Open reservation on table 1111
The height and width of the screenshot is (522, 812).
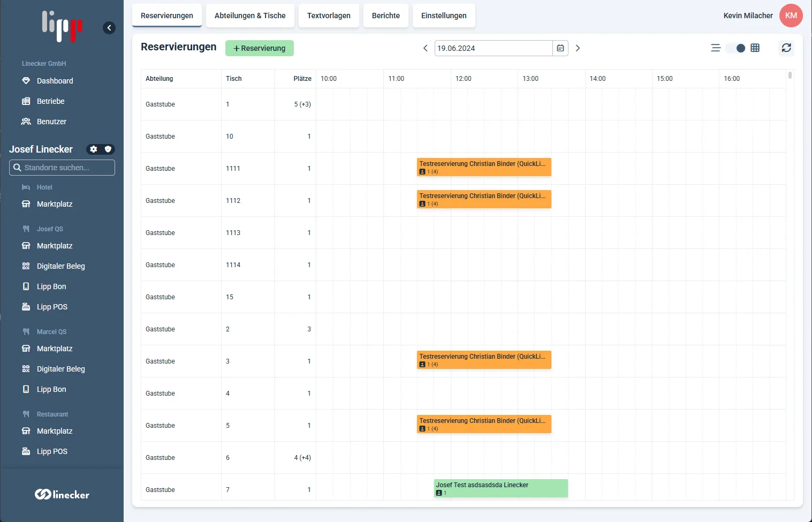coord(484,167)
